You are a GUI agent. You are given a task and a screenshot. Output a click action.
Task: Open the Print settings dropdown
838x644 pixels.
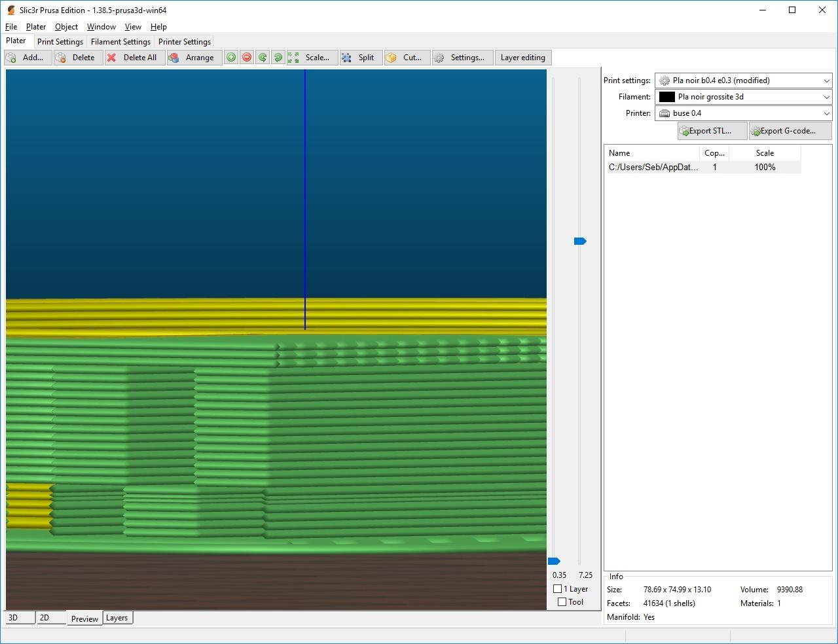743,80
